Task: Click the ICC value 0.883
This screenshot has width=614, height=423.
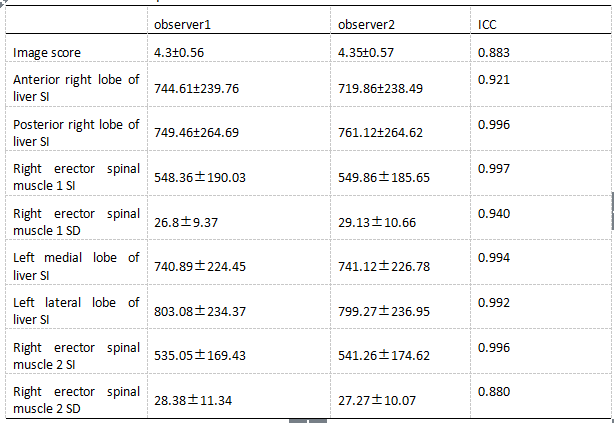Action: [494, 51]
